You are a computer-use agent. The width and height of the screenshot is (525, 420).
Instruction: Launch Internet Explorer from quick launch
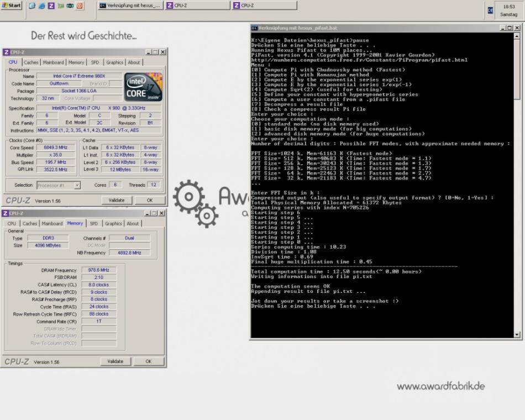tap(41, 6)
